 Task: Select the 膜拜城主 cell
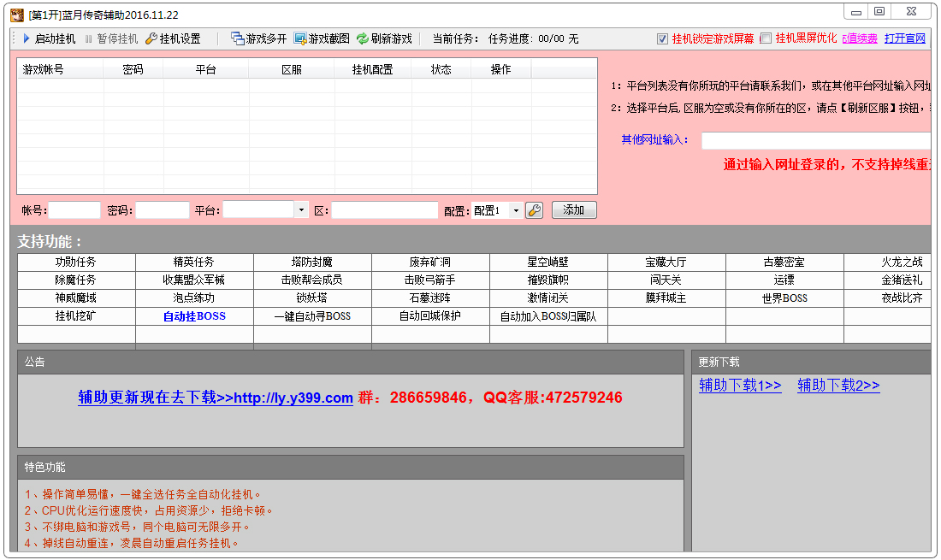click(x=666, y=298)
